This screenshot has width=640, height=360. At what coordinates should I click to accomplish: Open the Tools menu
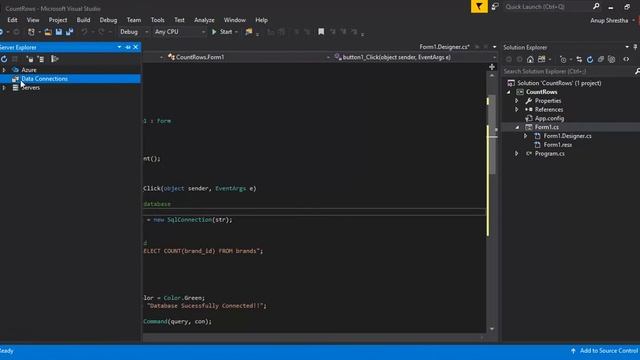158,20
